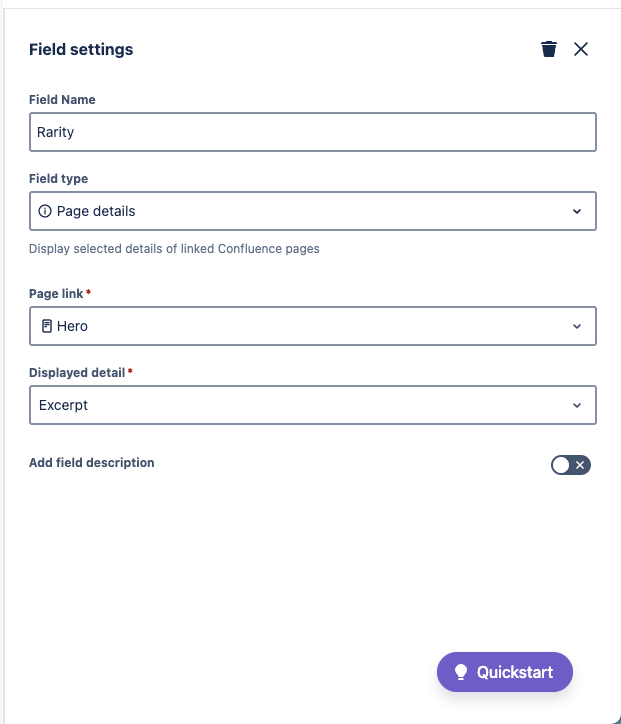The image size is (621, 724).
Task: Click the Field Name label
Action: click(x=62, y=100)
